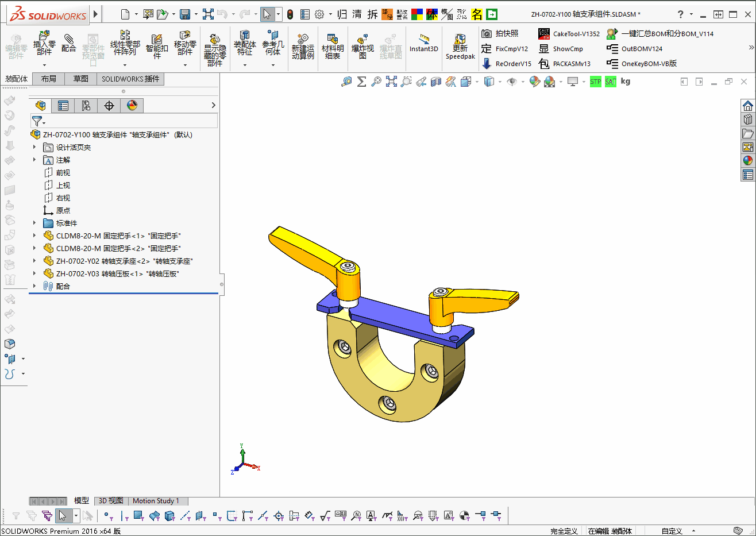Run the CakeTool-V1352 macro button

(569, 34)
